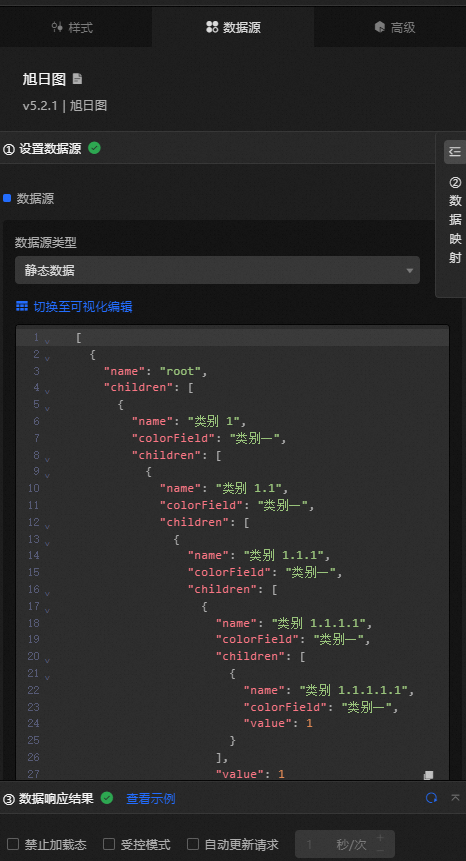466x861 pixels.
Task: Click the table icon before 切换至可视化编辑
Action: coord(22,306)
